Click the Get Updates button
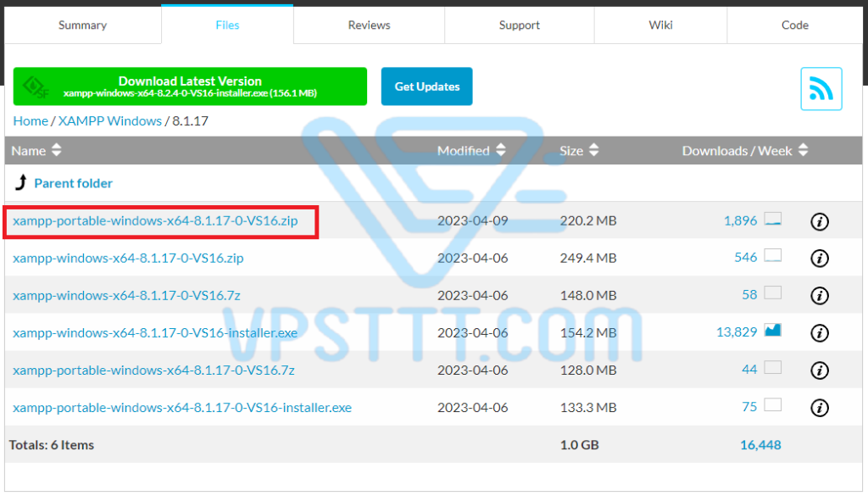The image size is (868, 496). pyautogui.click(x=427, y=86)
